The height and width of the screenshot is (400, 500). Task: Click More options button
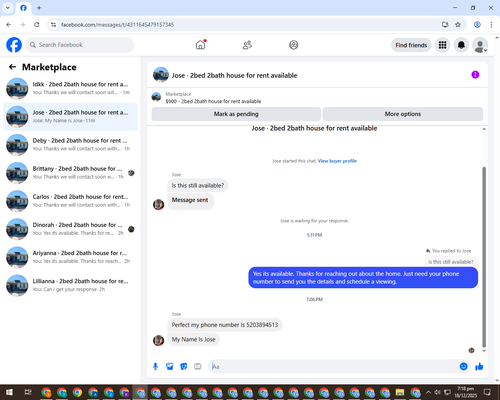(403, 114)
